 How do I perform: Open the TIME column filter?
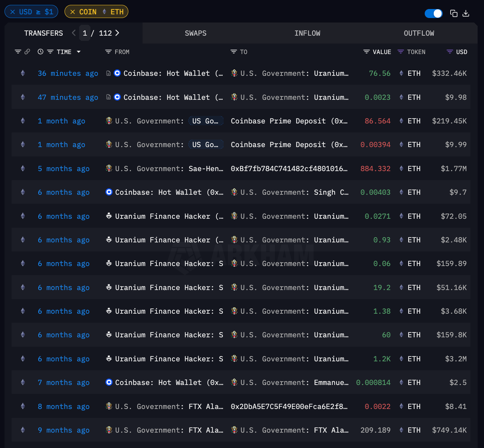[50, 52]
